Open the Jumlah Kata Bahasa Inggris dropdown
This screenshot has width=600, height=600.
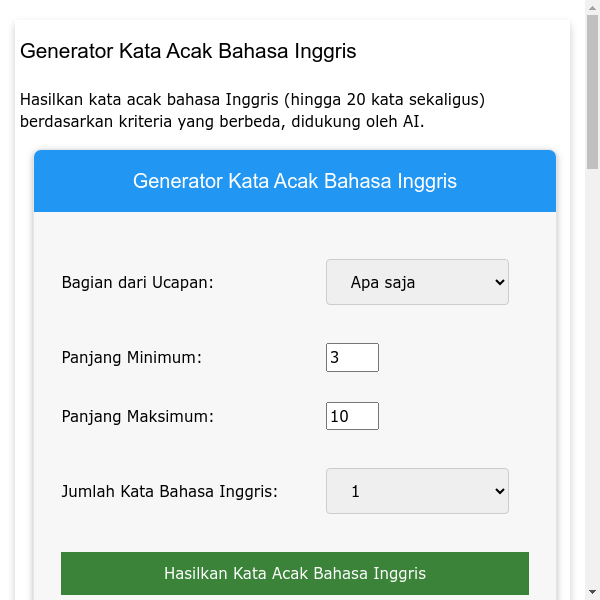(416, 491)
